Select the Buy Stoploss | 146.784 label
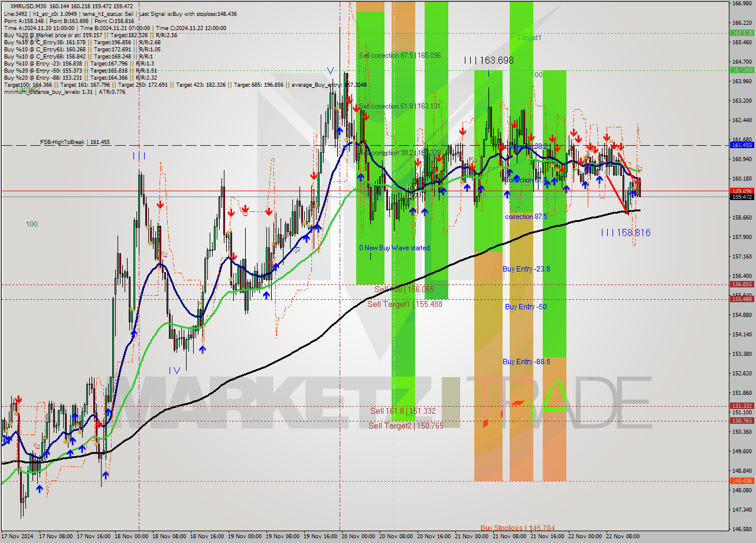 517,528
